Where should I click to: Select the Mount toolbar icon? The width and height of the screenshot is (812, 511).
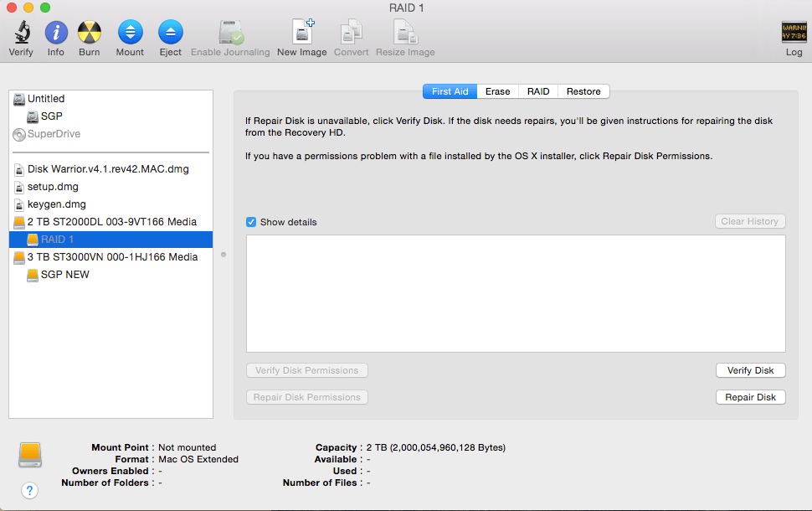pos(130,32)
